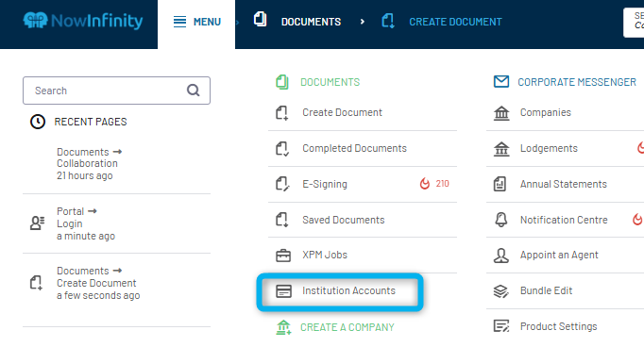Click the Product Settings edit icon
This screenshot has height=347, width=644.
tap(501, 326)
